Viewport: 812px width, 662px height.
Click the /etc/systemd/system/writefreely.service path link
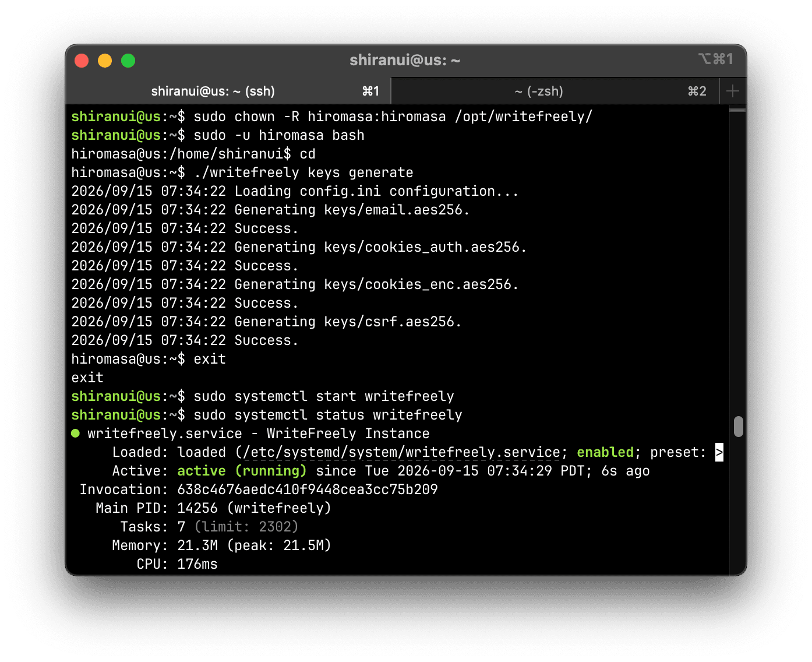point(401,452)
